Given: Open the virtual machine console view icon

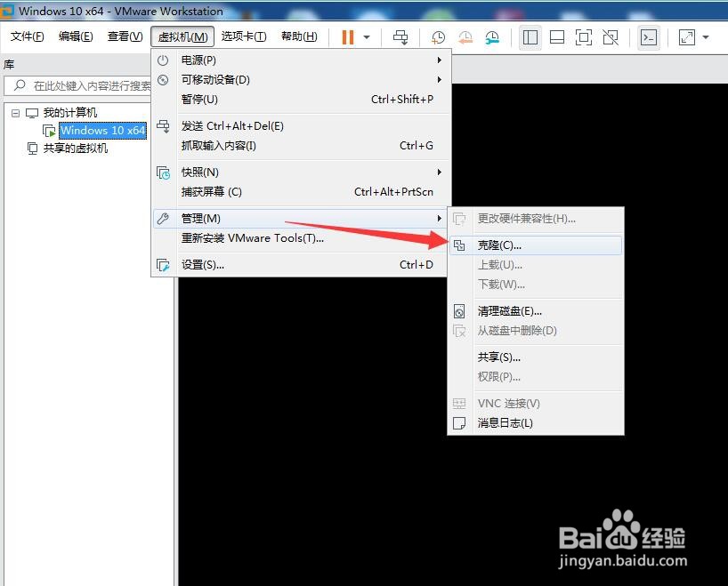Looking at the screenshot, I should (x=649, y=37).
